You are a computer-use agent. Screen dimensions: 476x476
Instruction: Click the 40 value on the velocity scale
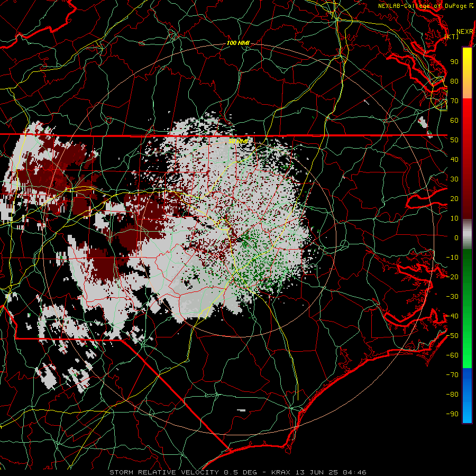click(x=454, y=160)
